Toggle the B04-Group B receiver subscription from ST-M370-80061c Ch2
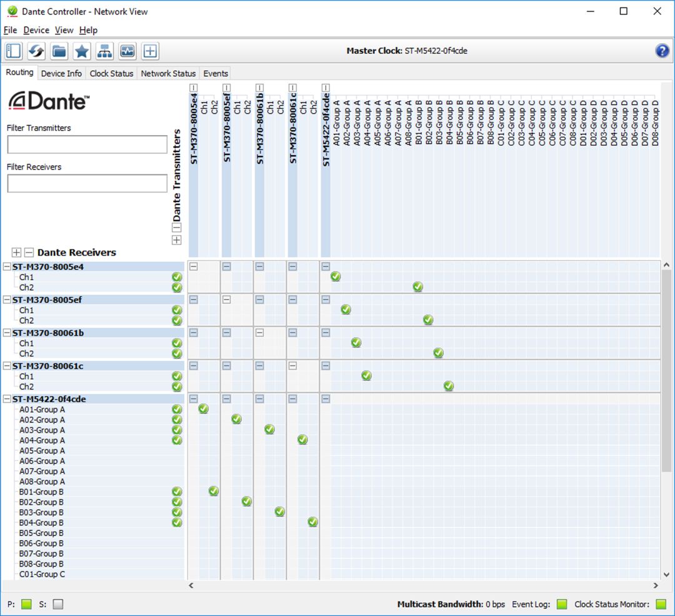Viewport: 675px width, 616px height. coord(313,522)
